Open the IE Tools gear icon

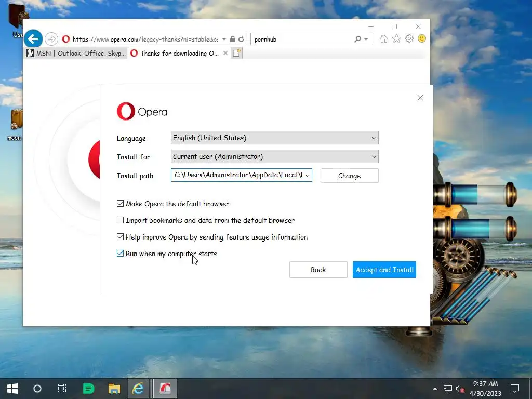tap(409, 38)
